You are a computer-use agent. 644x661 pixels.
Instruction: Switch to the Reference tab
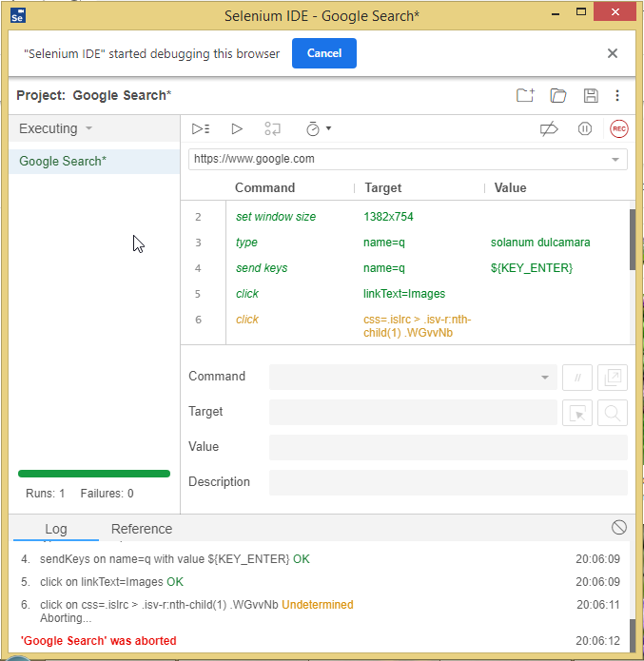142,529
